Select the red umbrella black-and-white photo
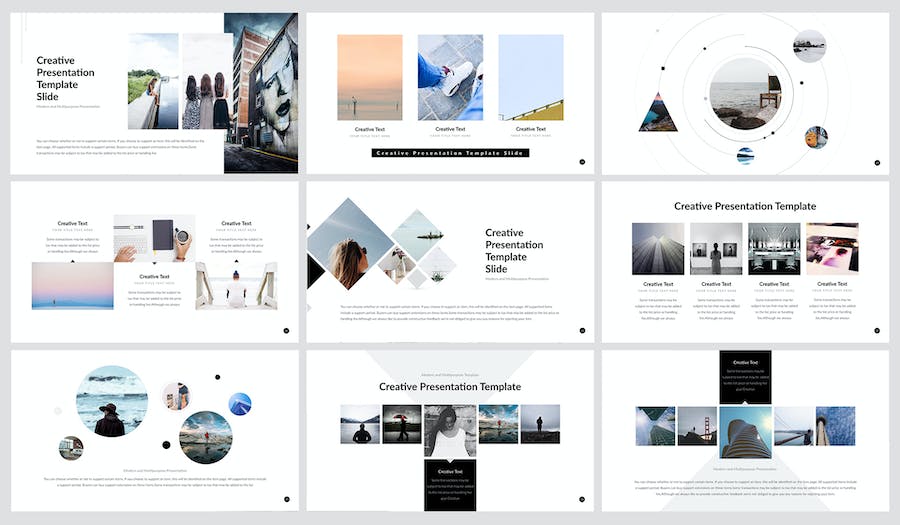The height and width of the screenshot is (525, 900). point(402,424)
